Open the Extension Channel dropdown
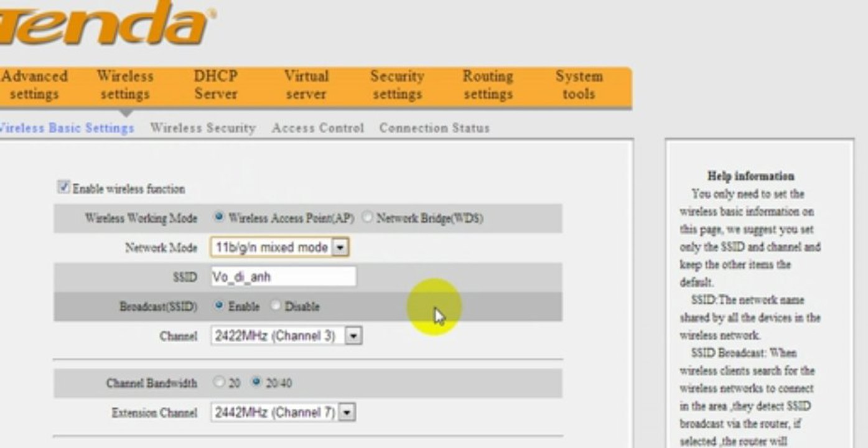868x448 pixels. (x=283, y=412)
